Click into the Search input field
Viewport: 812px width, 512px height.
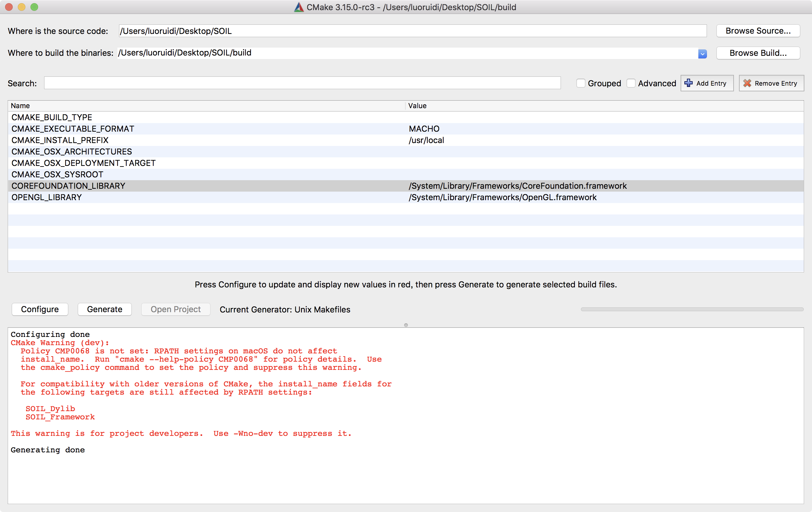[302, 83]
